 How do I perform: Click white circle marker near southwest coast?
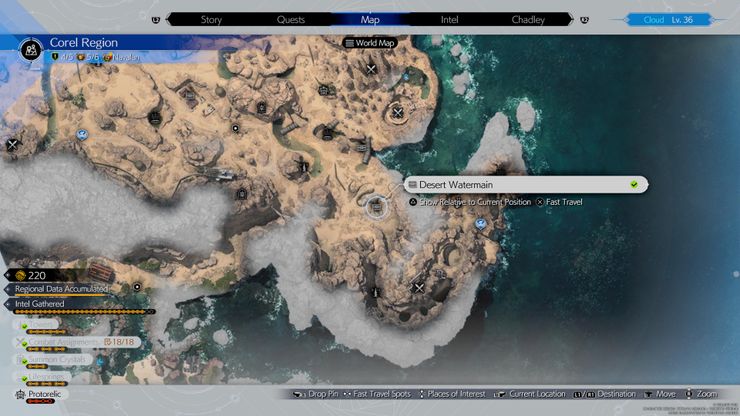[x=137, y=287]
